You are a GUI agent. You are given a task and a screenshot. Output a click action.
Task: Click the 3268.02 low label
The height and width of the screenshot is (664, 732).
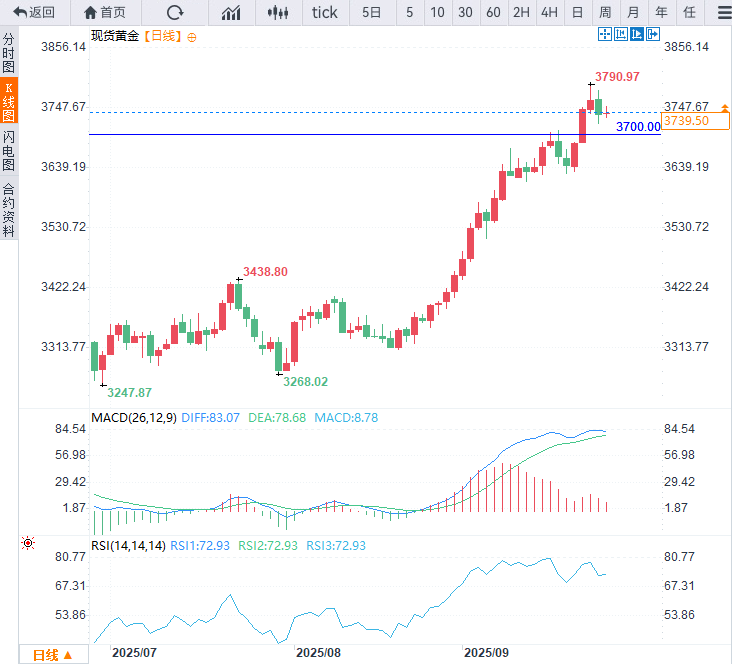coord(305,382)
